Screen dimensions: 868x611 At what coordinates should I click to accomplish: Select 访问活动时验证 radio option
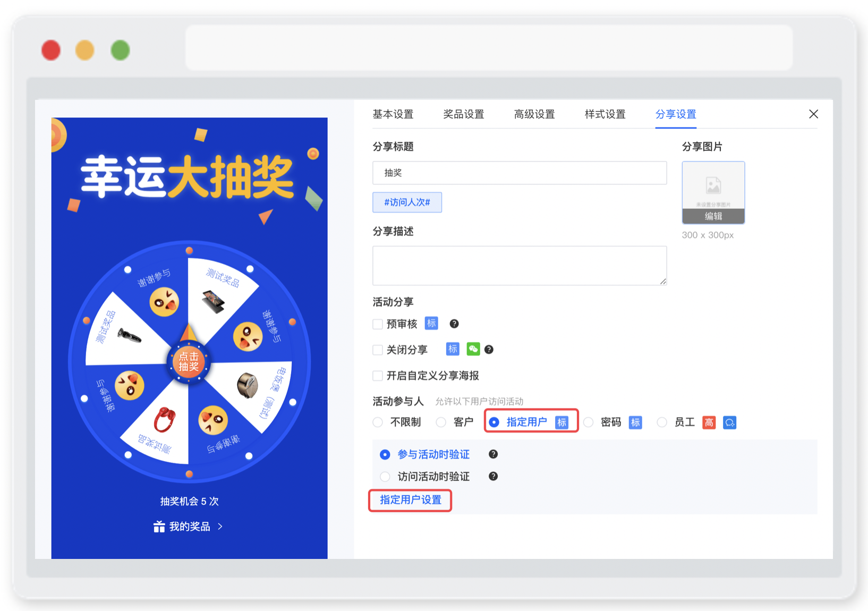click(385, 477)
